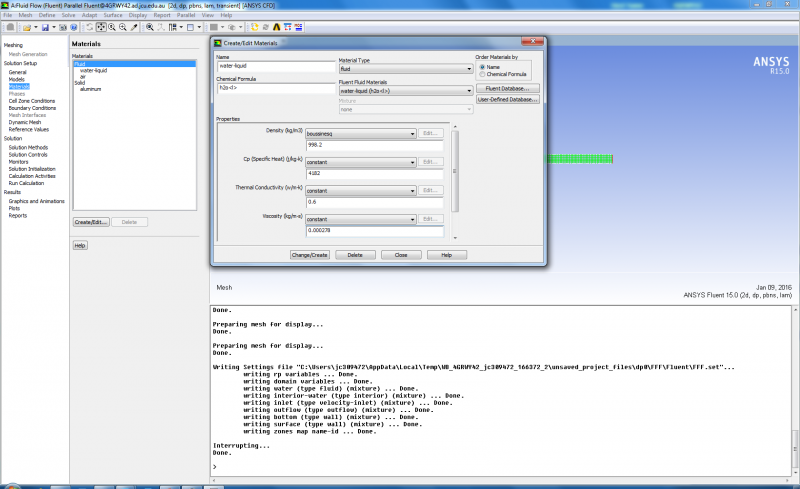Click the graphics window layout icon
The height and width of the screenshot is (489, 800).
[x=190, y=27]
